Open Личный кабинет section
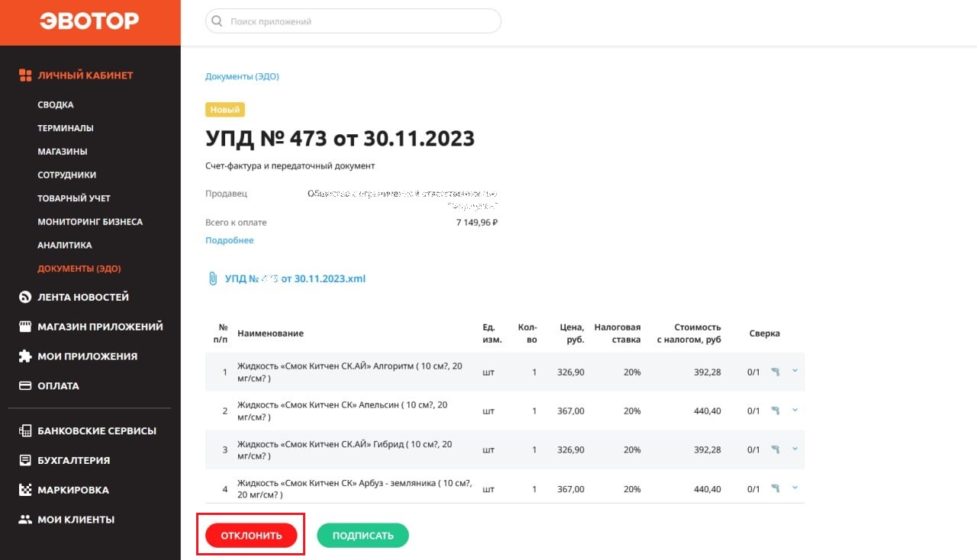 tap(85, 76)
